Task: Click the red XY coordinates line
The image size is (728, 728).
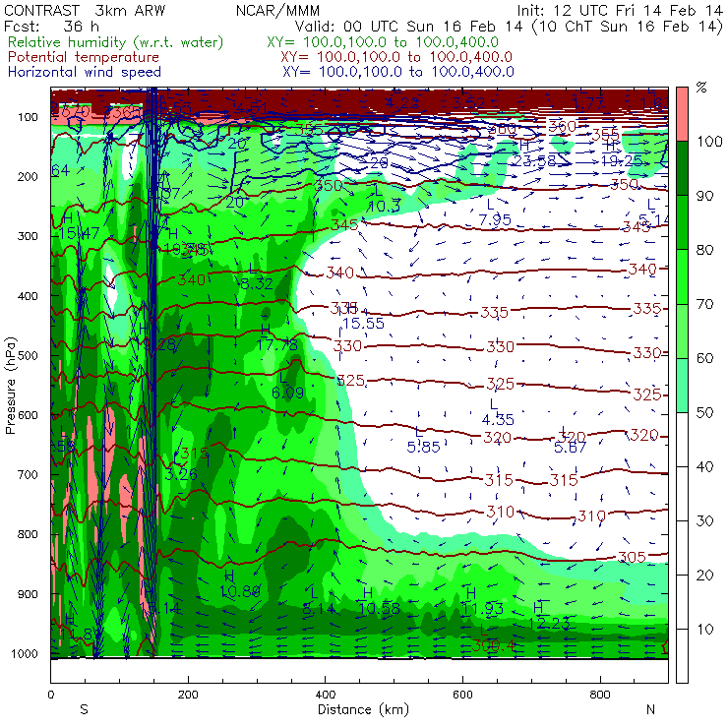Action: tap(396, 57)
